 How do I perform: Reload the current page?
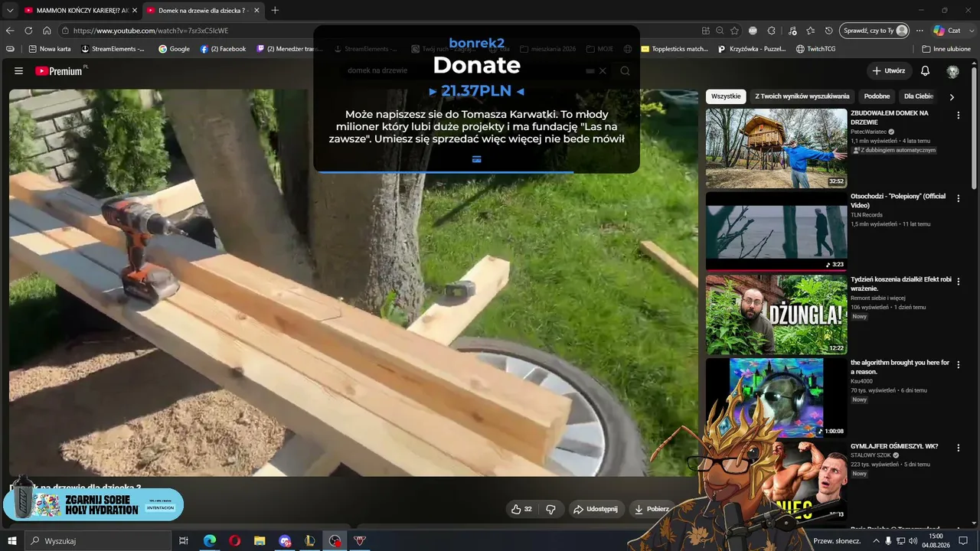(x=28, y=31)
